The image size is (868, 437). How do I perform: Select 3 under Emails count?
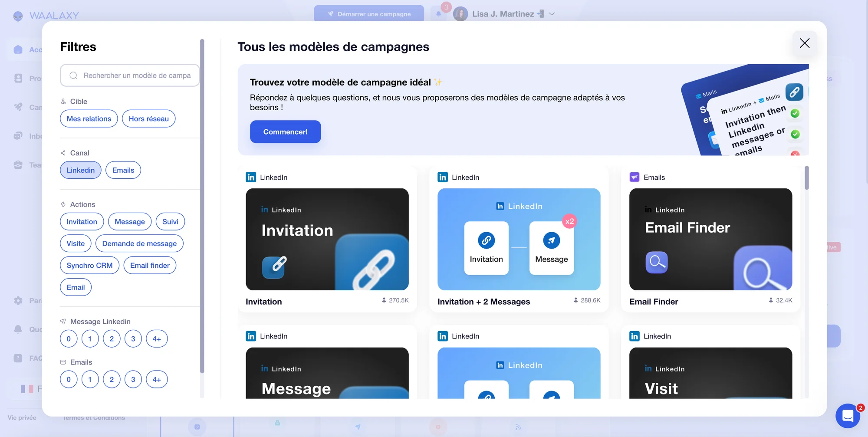[x=133, y=379]
